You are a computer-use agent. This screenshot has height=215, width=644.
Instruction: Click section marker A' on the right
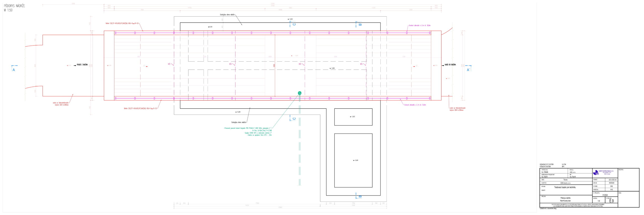pos(468,70)
